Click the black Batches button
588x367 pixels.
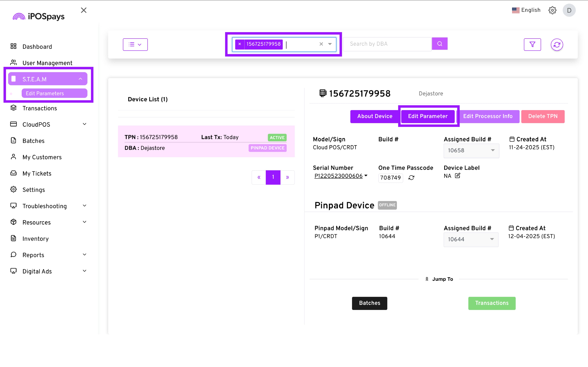coord(369,303)
